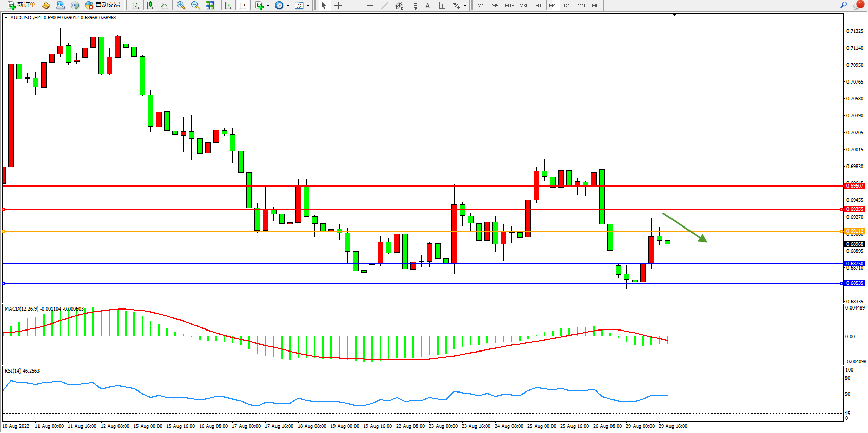This screenshot has width=868, height=433.
Task: Select the Fibonacci retracement tool
Action: click(413, 5)
